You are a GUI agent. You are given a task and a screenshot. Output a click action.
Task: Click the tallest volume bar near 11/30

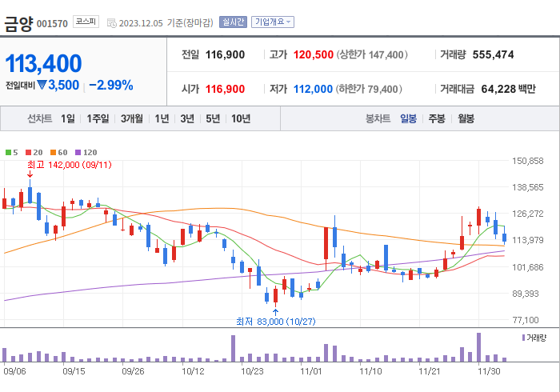point(478,347)
